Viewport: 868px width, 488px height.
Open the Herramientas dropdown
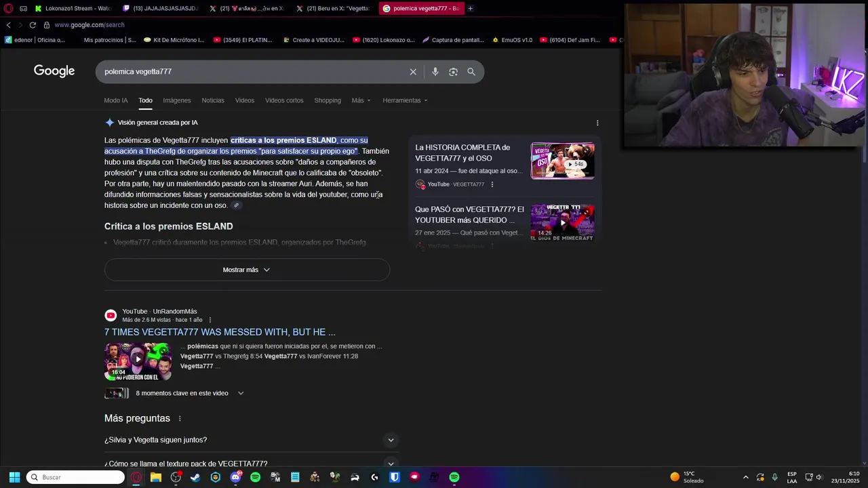point(405,100)
